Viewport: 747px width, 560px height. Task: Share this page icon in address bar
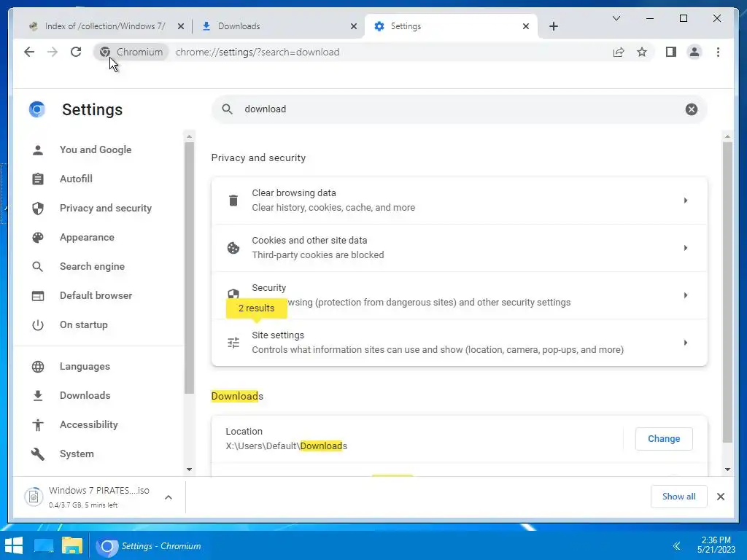pyautogui.click(x=619, y=52)
